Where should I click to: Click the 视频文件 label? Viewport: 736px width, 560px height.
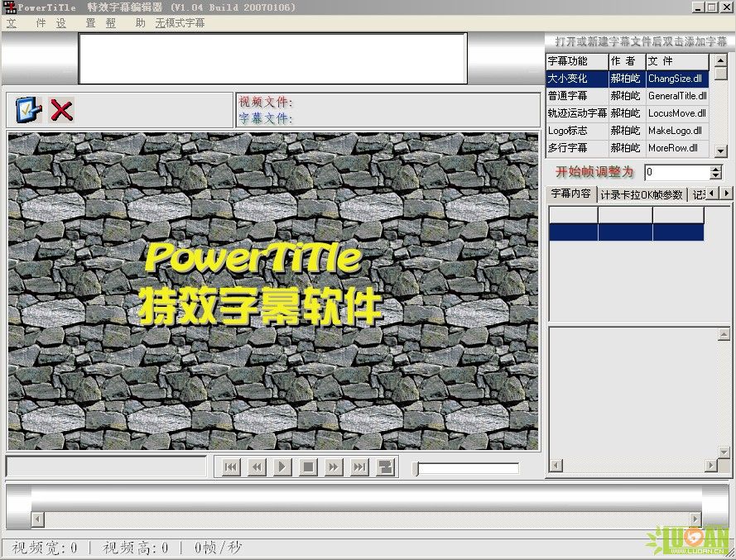266,102
